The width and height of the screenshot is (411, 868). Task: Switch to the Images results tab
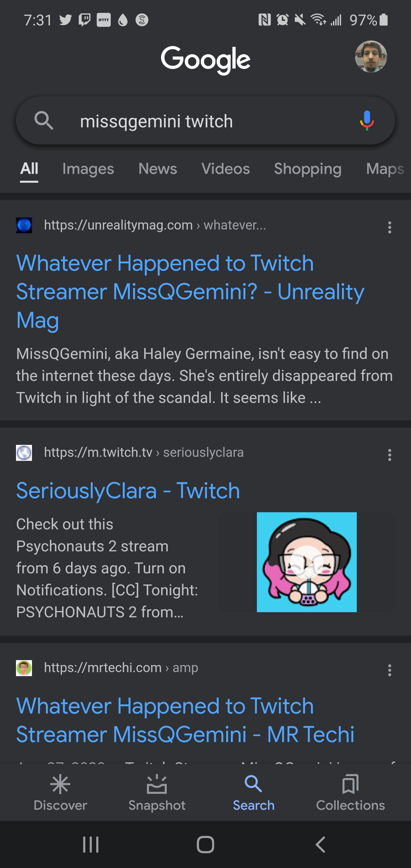point(88,169)
